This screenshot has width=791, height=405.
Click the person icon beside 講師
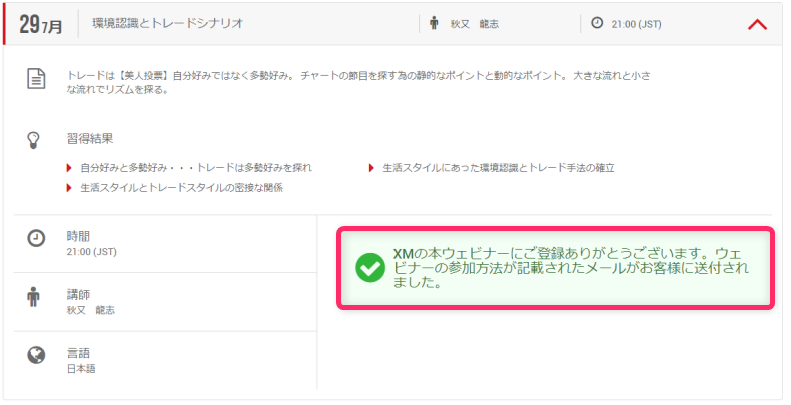pos(33,297)
